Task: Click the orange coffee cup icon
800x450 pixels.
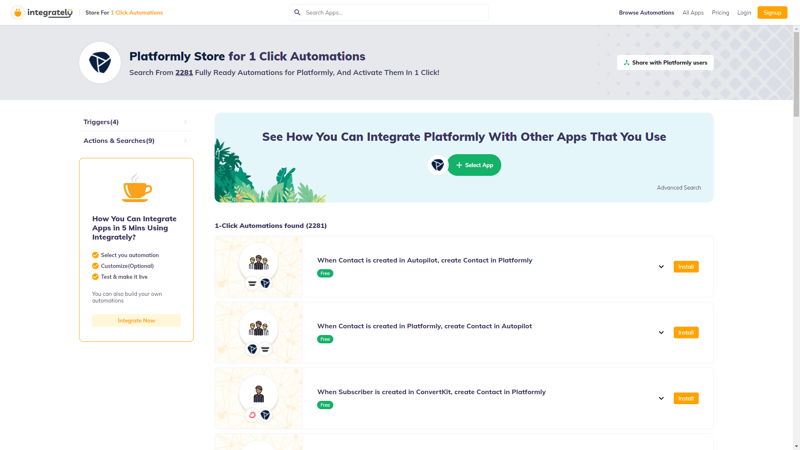Action: pos(137,188)
